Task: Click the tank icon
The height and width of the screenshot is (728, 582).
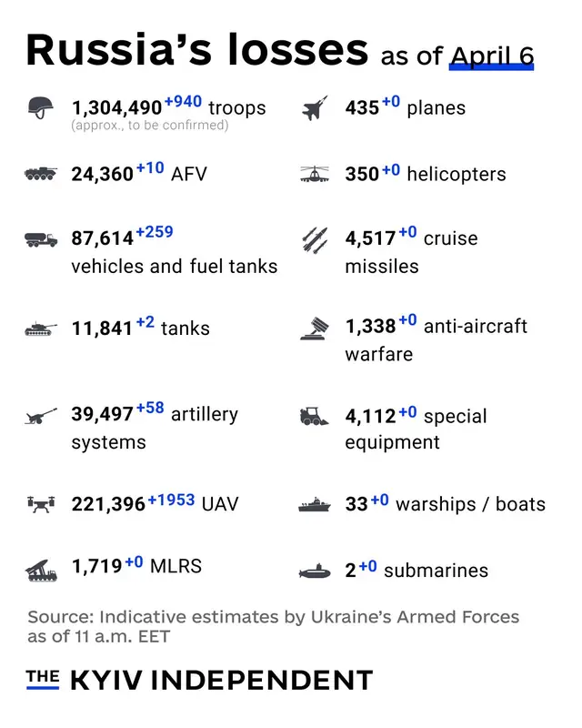Action: pyautogui.click(x=41, y=329)
